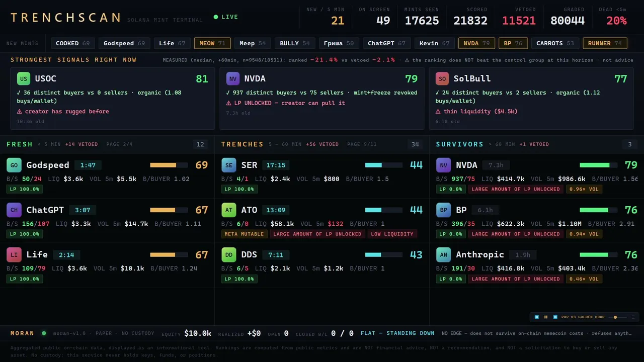The width and height of the screenshot is (644, 362).
Task: Click the Godspeed score bar
Action: coord(169,165)
